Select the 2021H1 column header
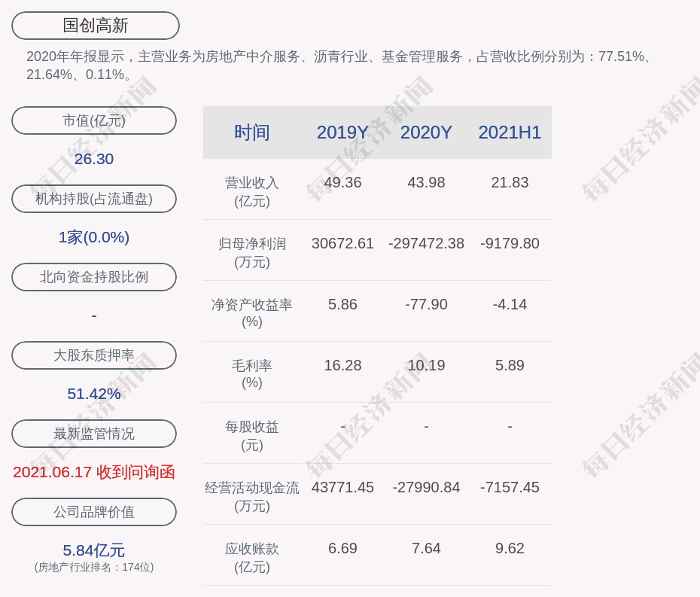700x597 pixels. point(510,132)
